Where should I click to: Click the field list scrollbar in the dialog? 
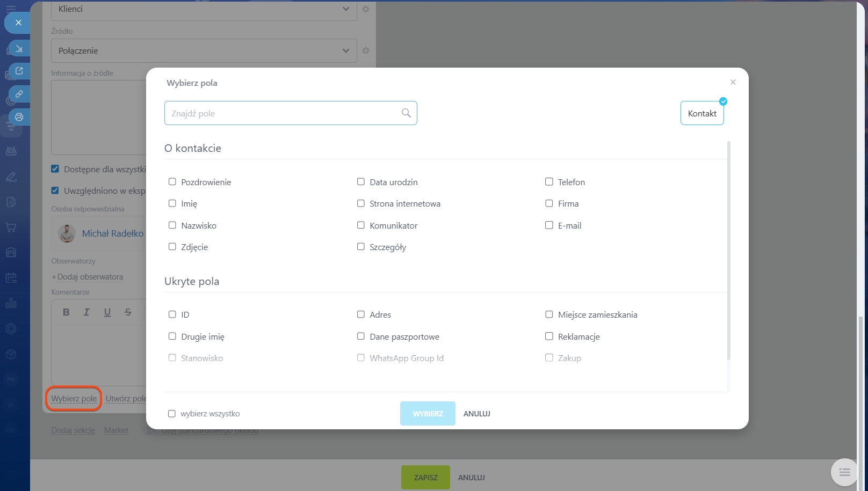point(729,251)
